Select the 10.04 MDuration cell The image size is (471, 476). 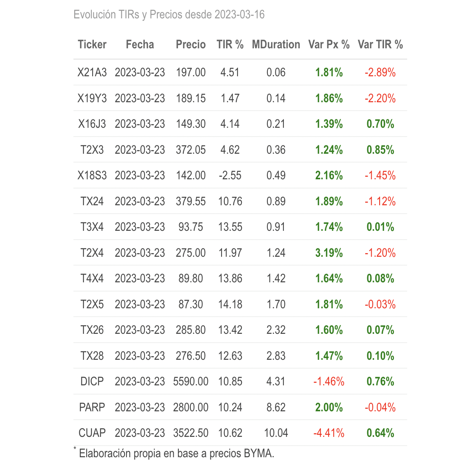[x=276, y=433]
